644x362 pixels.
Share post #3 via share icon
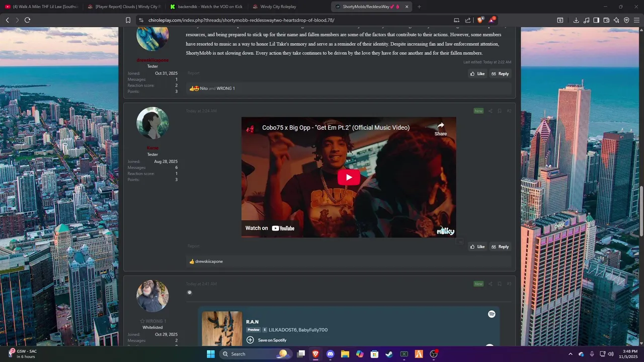pos(490,284)
